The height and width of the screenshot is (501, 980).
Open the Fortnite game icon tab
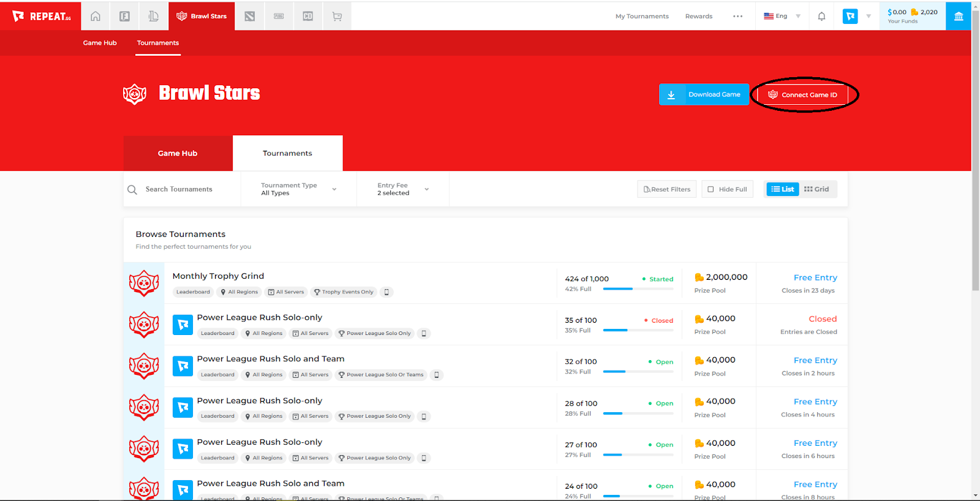pyautogui.click(x=124, y=17)
